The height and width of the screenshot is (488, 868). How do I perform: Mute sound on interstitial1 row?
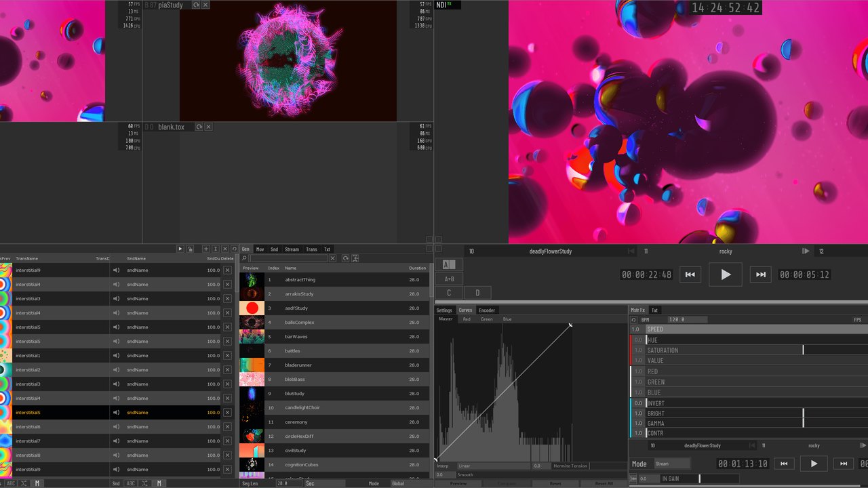pos(116,356)
